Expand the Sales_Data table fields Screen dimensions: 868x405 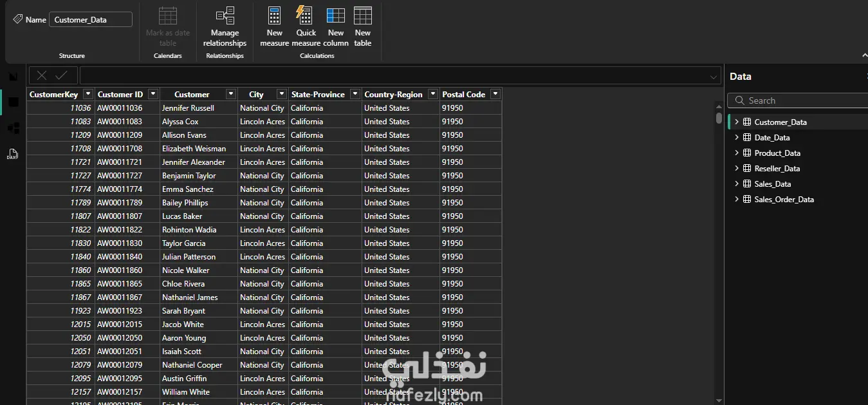(737, 184)
